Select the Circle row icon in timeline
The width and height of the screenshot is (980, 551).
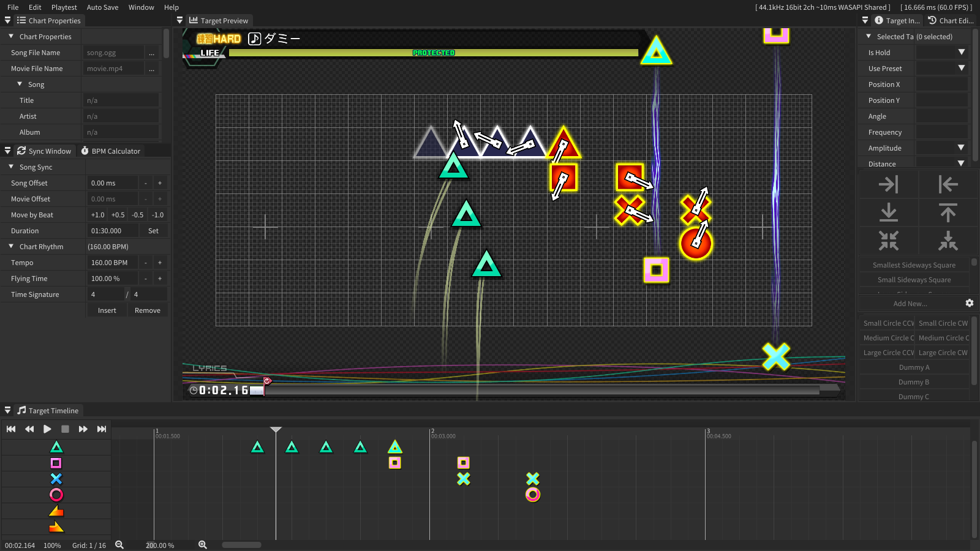click(x=56, y=495)
